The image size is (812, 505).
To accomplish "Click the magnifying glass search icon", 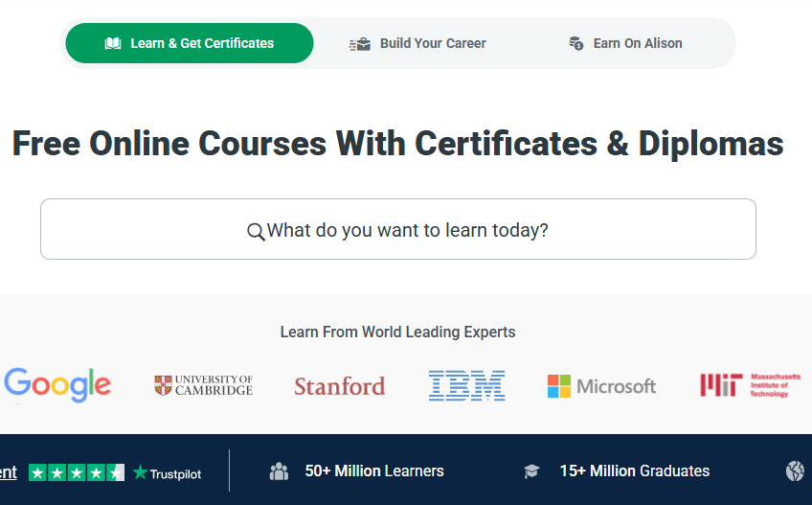I will pos(256,231).
